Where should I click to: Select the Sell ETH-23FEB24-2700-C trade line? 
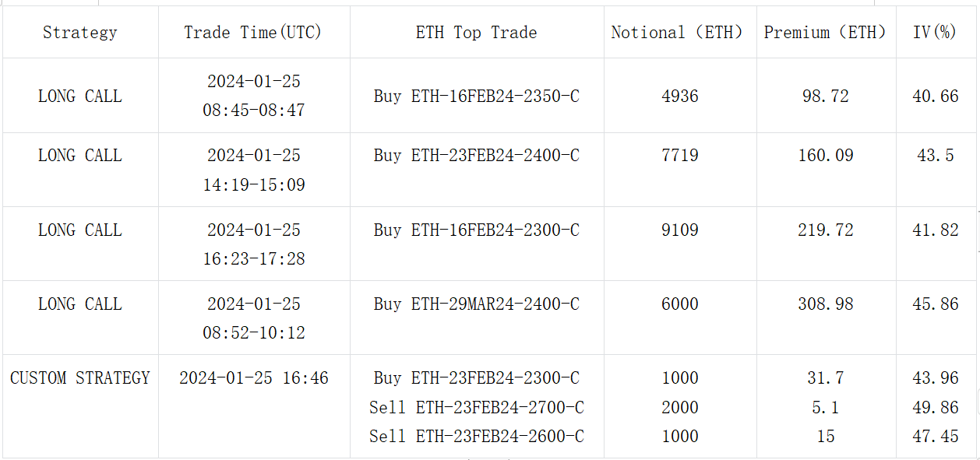476,408
